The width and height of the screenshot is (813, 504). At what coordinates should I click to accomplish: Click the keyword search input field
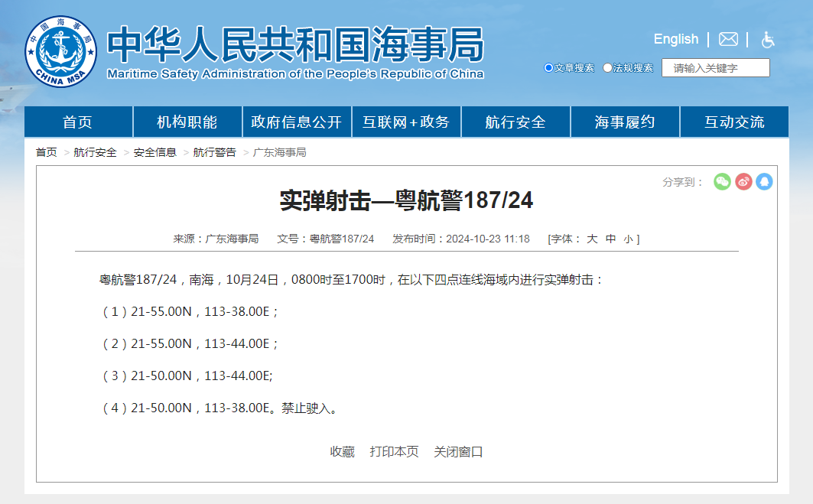pos(715,68)
